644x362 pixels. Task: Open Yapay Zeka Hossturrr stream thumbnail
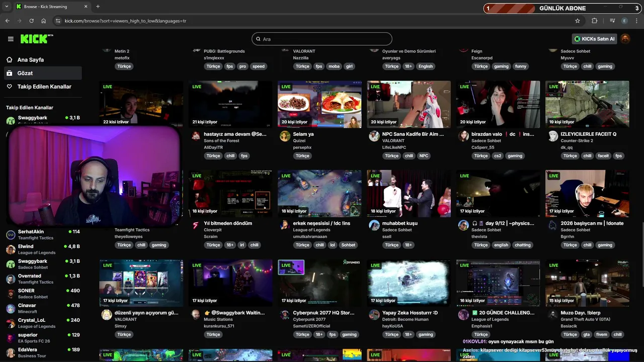(409, 283)
